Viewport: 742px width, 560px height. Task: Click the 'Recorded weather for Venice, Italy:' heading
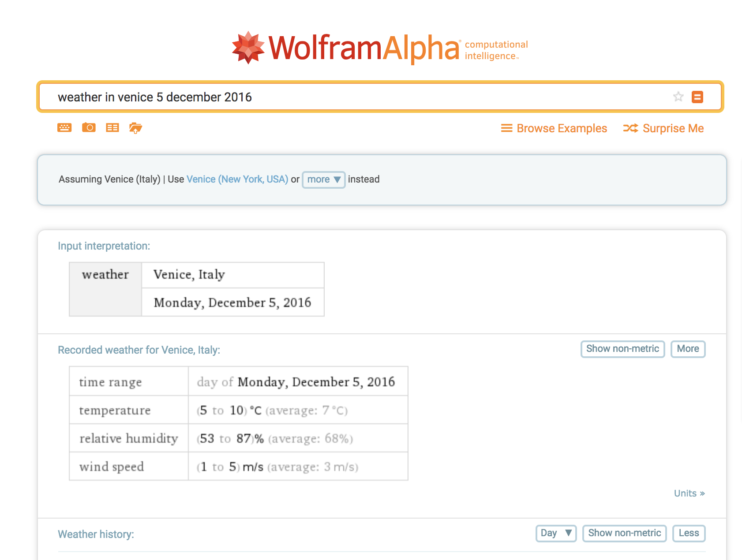click(x=139, y=350)
